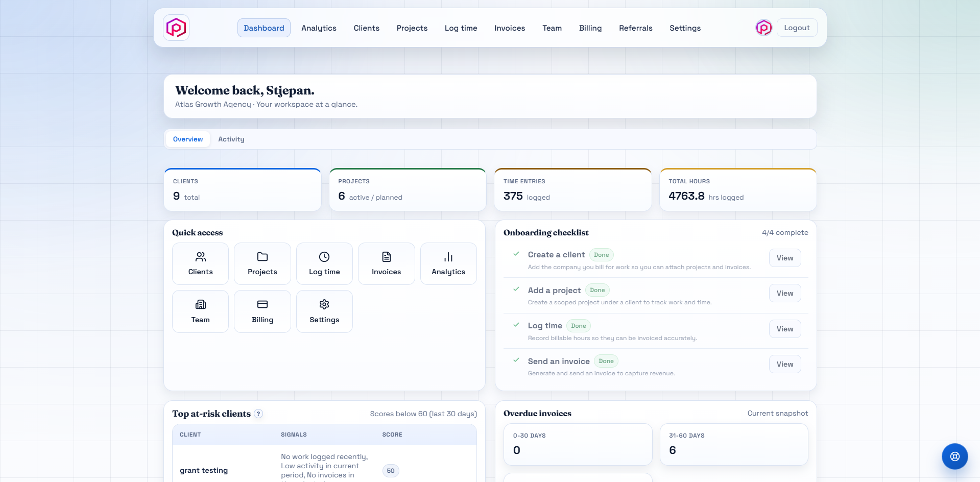Screen dimensions: 980x482
Task: Select the grant testing client row
Action: click(x=204, y=470)
